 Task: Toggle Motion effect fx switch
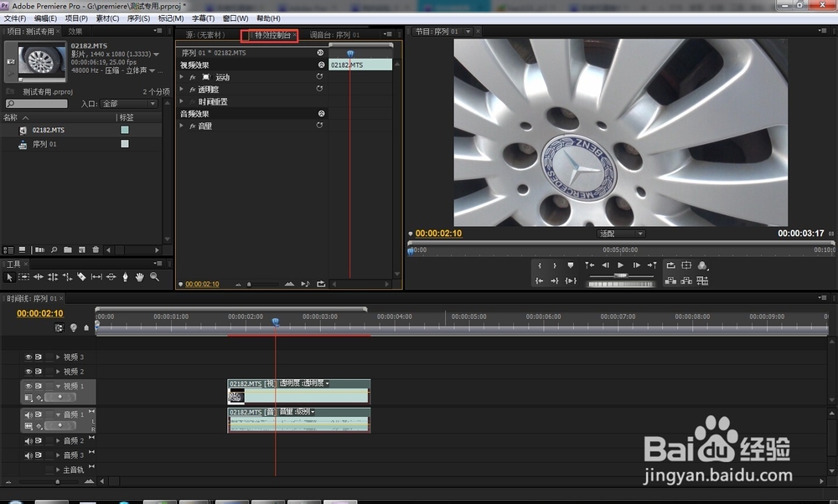pyautogui.click(x=193, y=77)
